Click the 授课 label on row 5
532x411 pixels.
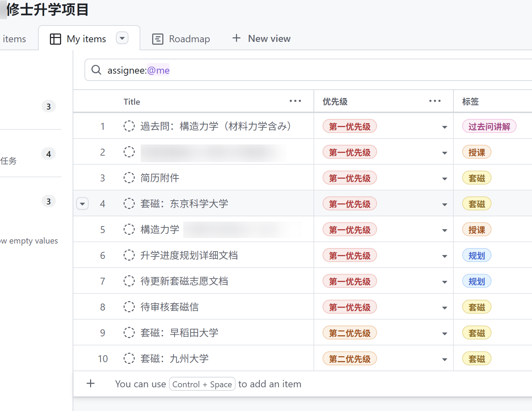(476, 230)
